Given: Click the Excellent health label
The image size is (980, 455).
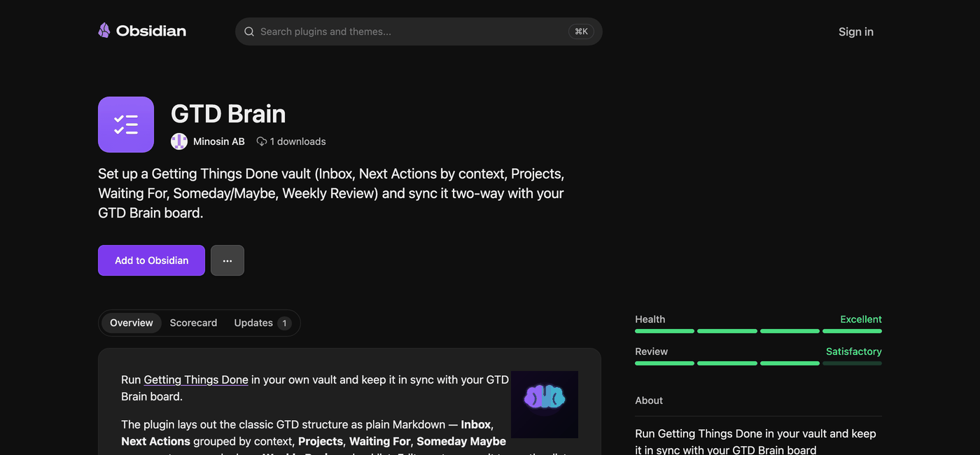Looking at the screenshot, I should point(861,319).
